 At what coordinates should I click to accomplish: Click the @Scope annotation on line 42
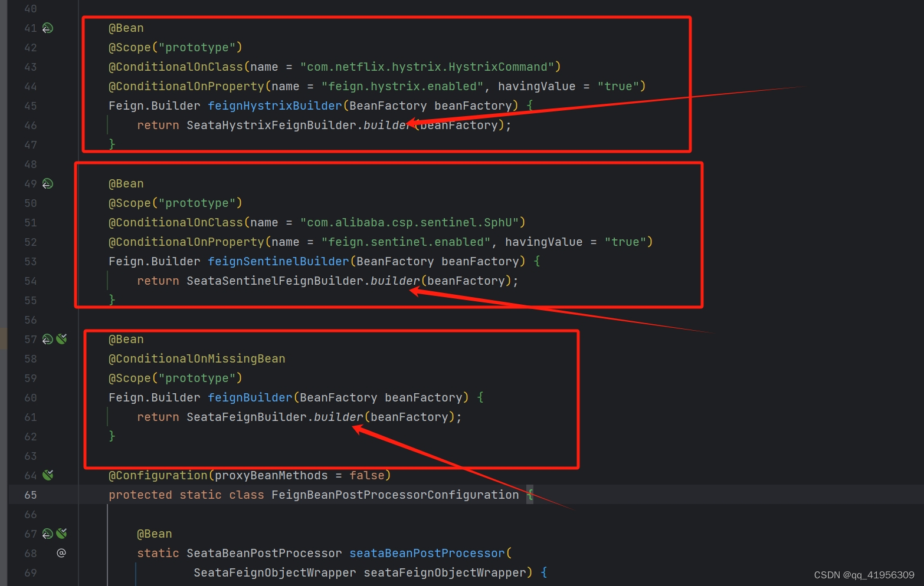tap(130, 47)
